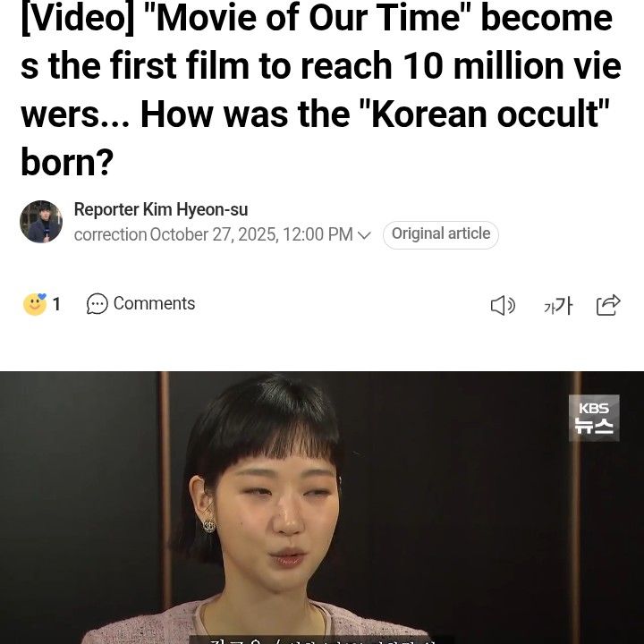Open the 가가 font size setting
This screenshot has width=644, height=644.
[558, 306]
